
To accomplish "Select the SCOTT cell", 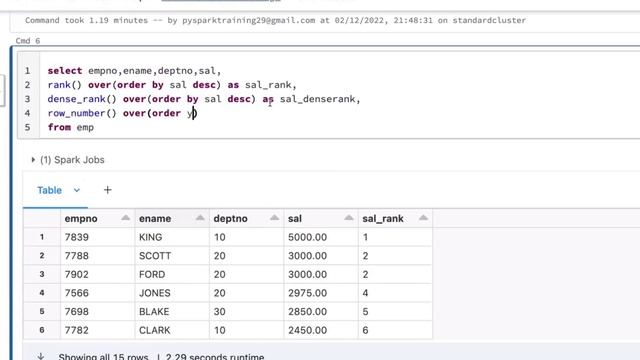I will (172, 256).
